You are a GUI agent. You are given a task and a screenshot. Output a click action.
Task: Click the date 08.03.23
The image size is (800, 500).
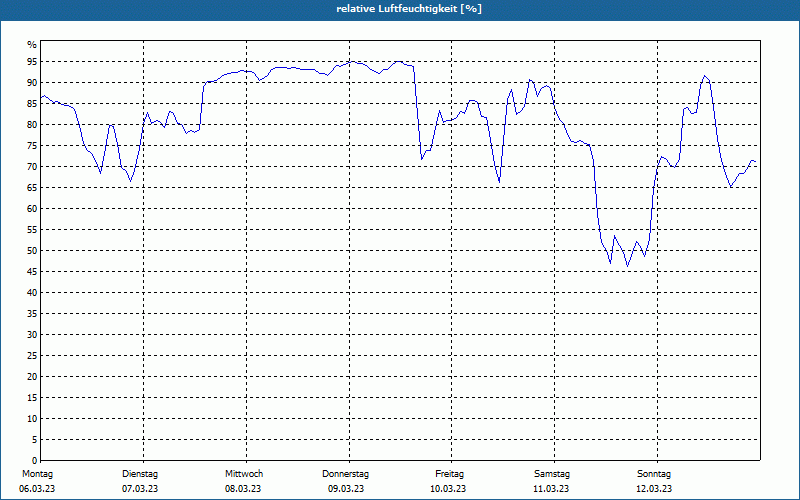pyautogui.click(x=243, y=489)
